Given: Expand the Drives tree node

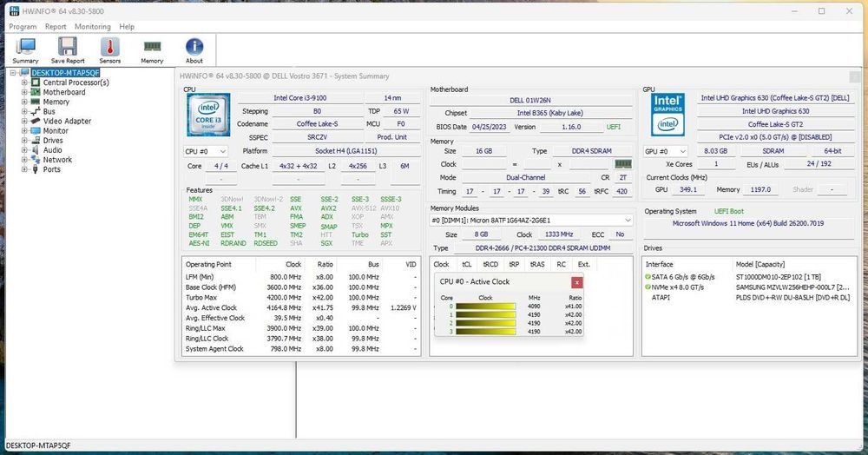Looking at the screenshot, I should pos(24,140).
